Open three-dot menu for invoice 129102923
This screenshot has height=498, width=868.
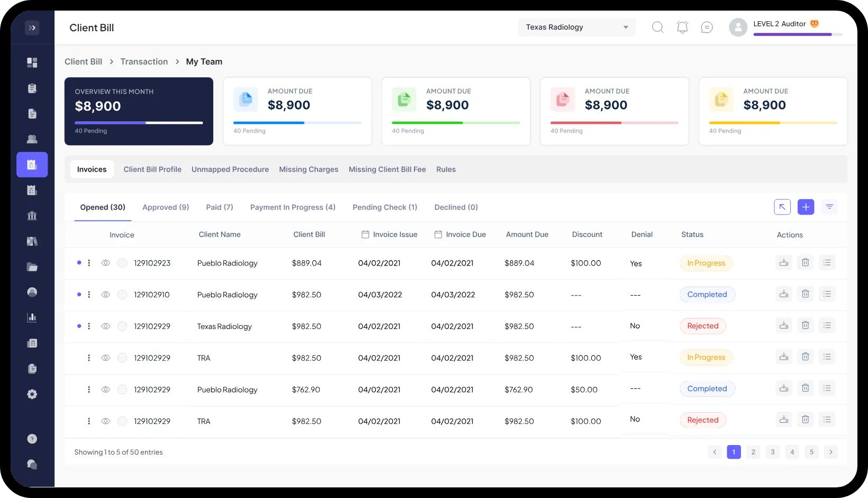89,263
